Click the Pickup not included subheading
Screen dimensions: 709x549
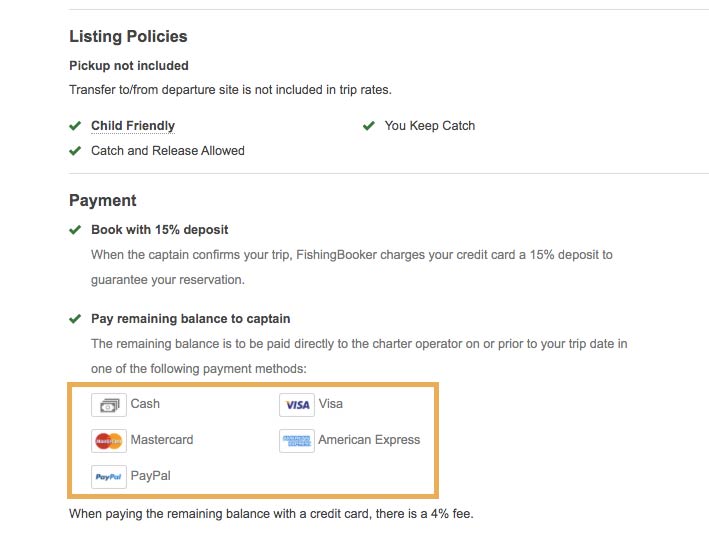[x=129, y=66]
